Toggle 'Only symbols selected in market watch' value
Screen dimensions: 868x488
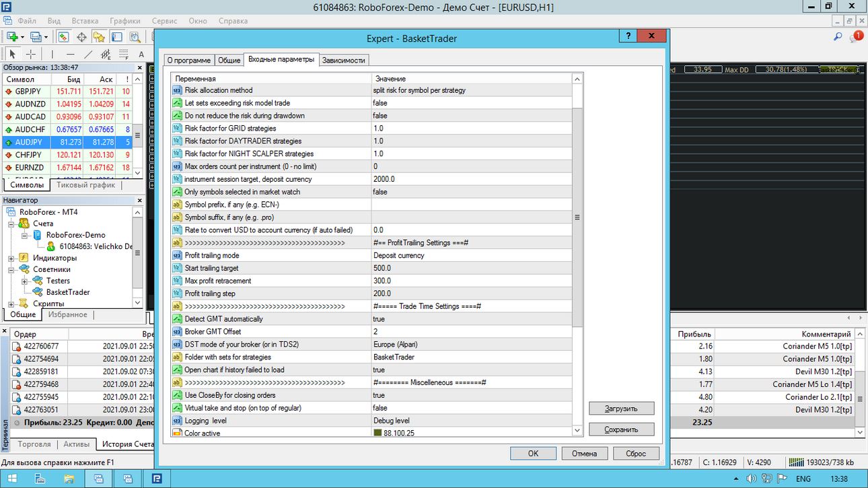[x=471, y=192]
